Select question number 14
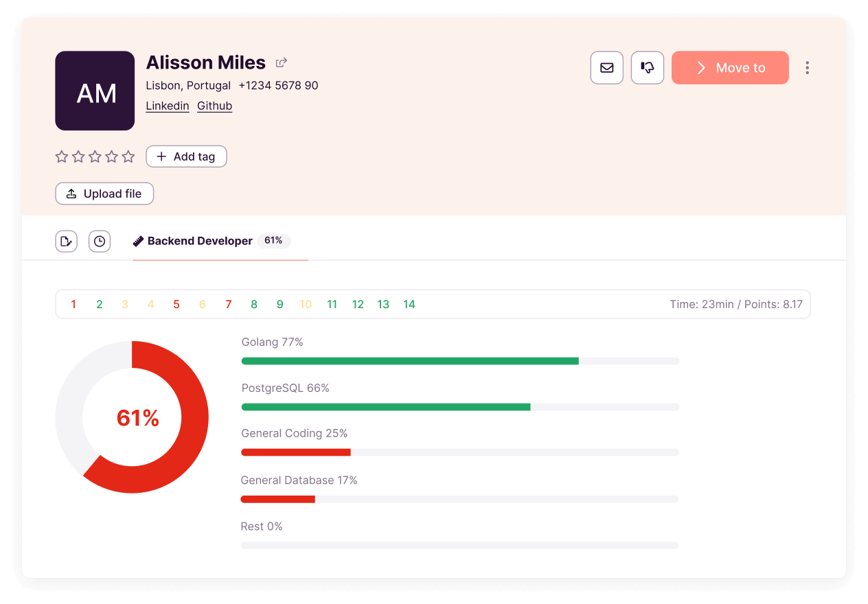The width and height of the screenshot is (868, 604). 409,305
